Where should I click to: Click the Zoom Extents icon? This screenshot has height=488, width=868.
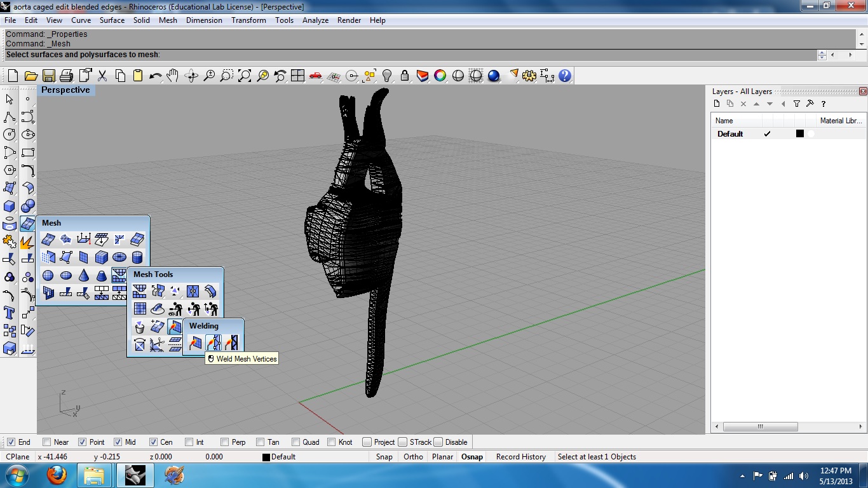tap(245, 76)
